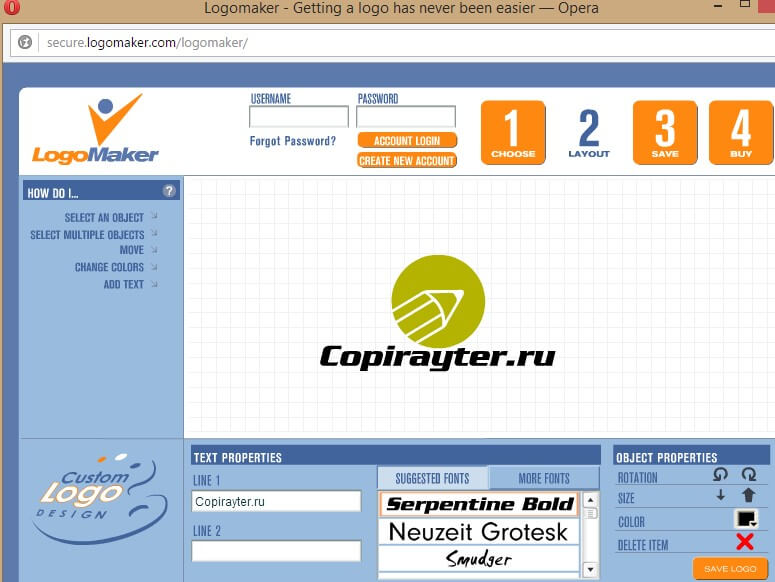The width and height of the screenshot is (775, 582).
Task: Switch to More Fonts tab
Action: pos(544,478)
